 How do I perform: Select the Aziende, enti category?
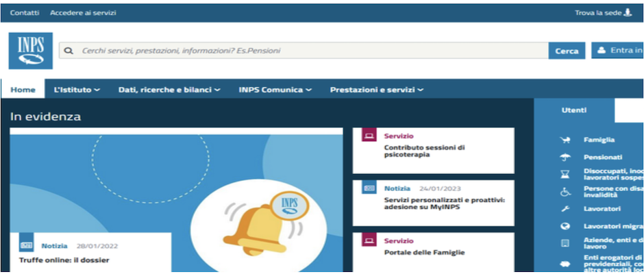coord(614,243)
